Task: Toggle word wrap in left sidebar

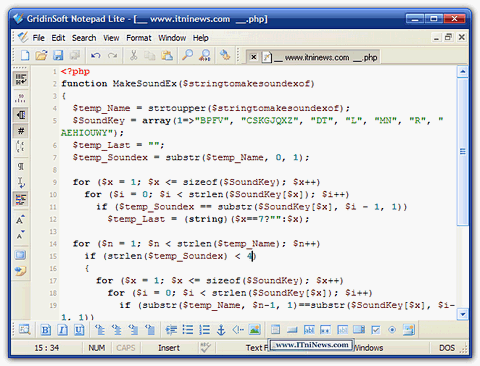Action: [21, 79]
